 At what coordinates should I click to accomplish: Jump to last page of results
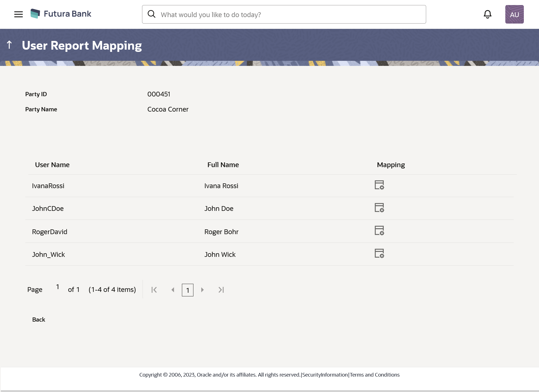(x=221, y=290)
